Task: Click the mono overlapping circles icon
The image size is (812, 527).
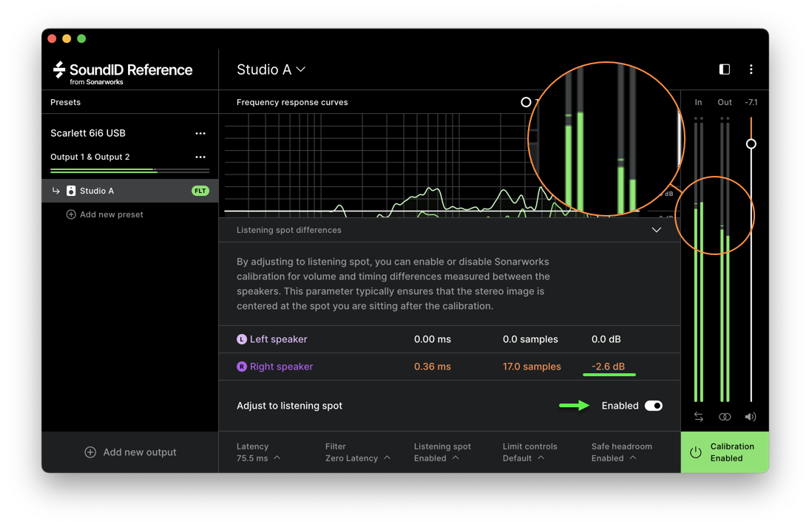Action: [x=725, y=417]
